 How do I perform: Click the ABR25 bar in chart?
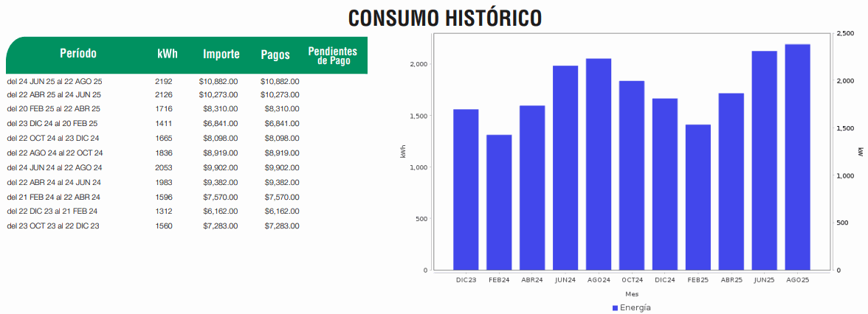tap(732, 182)
